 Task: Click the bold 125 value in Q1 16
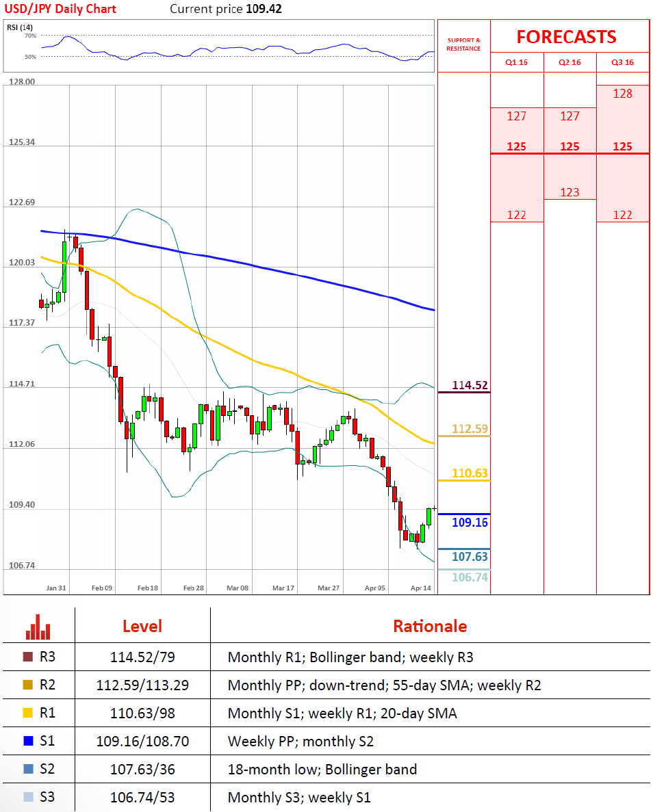(517, 146)
